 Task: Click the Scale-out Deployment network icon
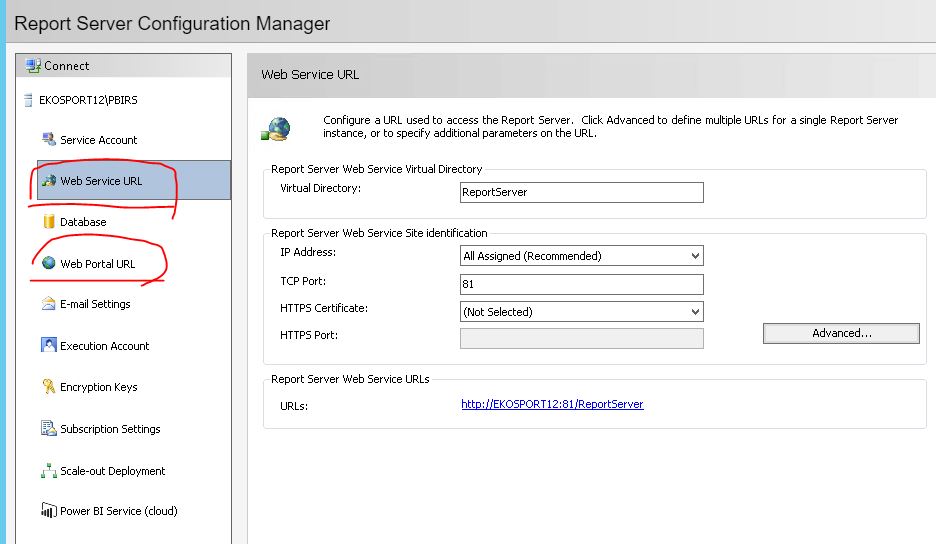pos(48,471)
